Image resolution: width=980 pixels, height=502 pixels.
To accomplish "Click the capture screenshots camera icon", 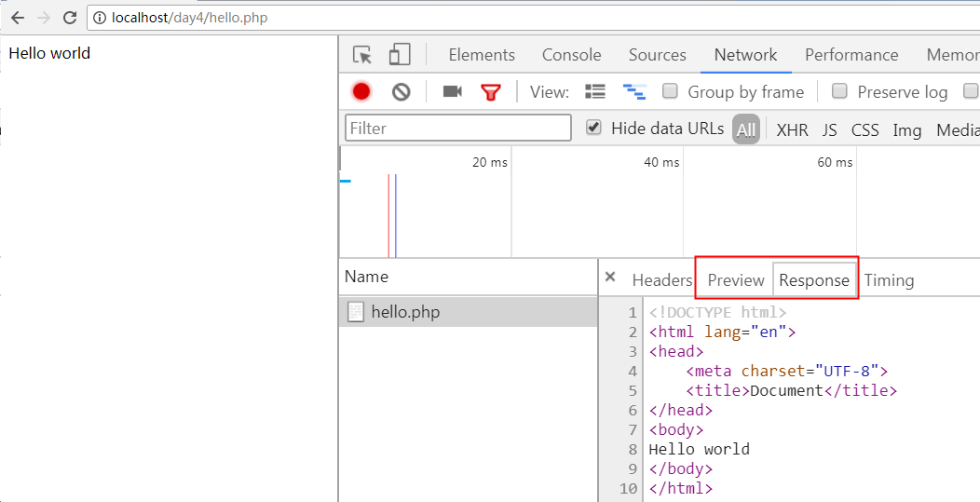I will point(453,91).
